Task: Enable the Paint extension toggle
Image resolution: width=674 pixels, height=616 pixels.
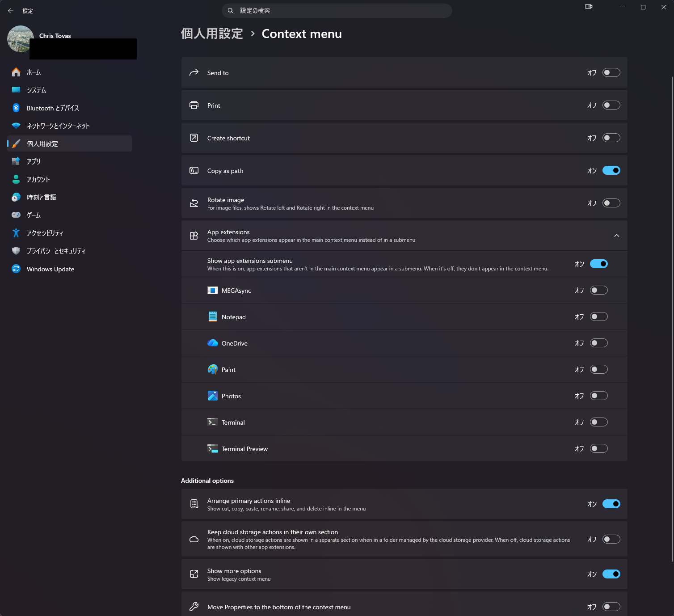Action: [599, 369]
